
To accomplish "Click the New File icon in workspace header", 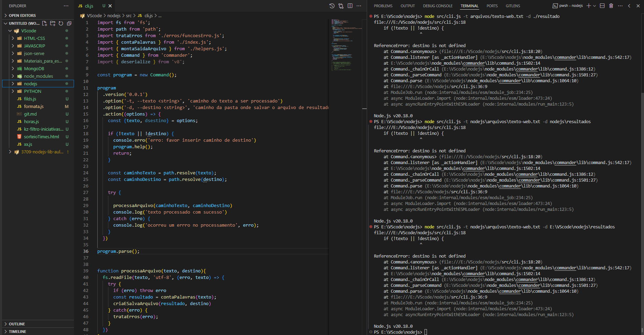I will click(44, 23).
